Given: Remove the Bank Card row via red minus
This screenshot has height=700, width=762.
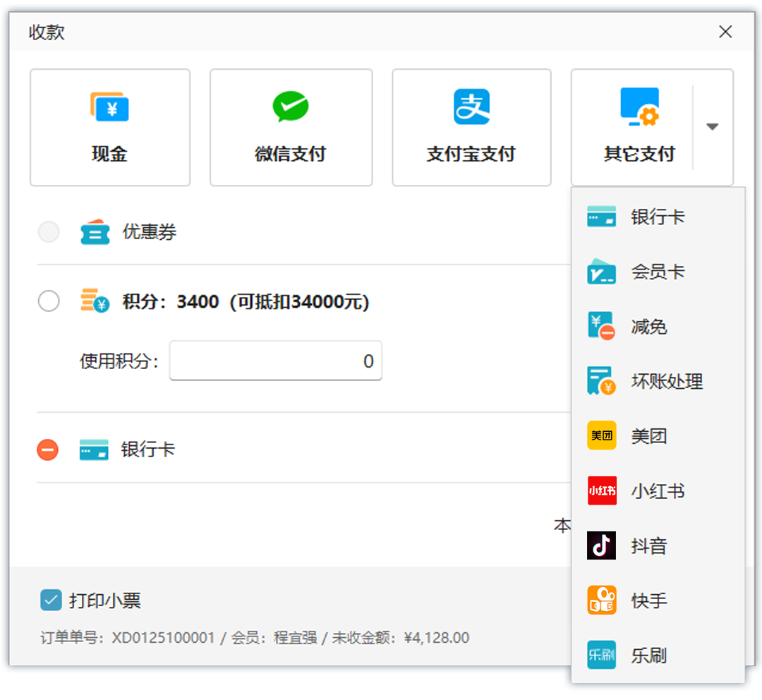Looking at the screenshot, I should (48, 449).
